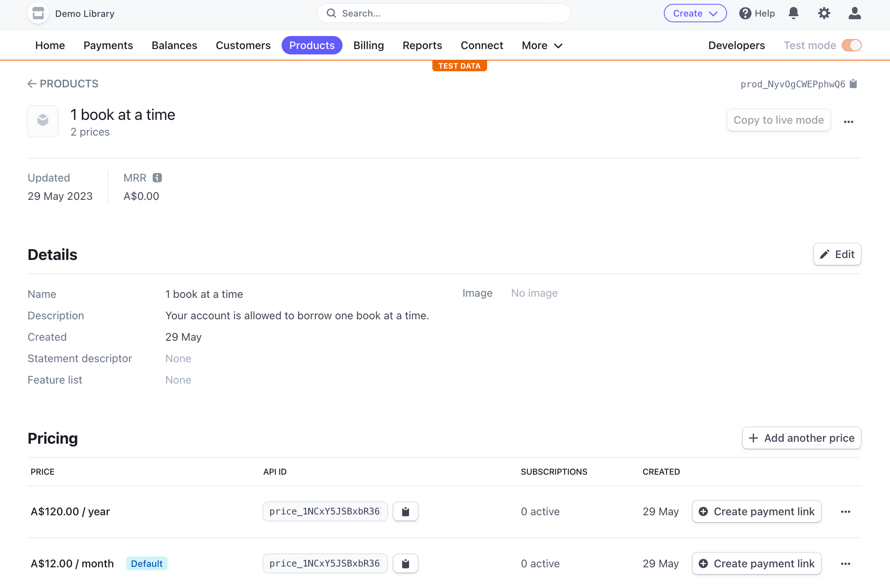Expand the More navigation menu
The image size is (890, 588).
(x=542, y=45)
